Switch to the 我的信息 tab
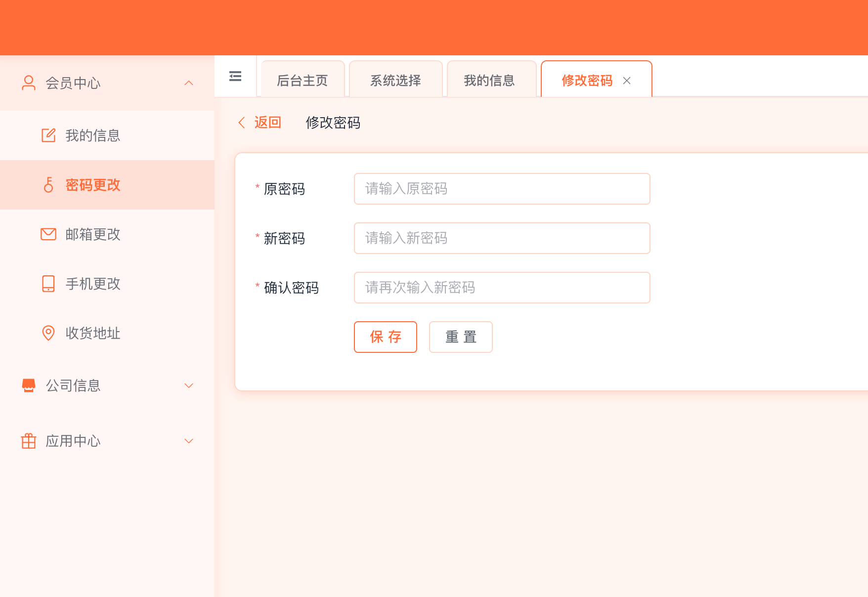The width and height of the screenshot is (868, 597). point(489,80)
